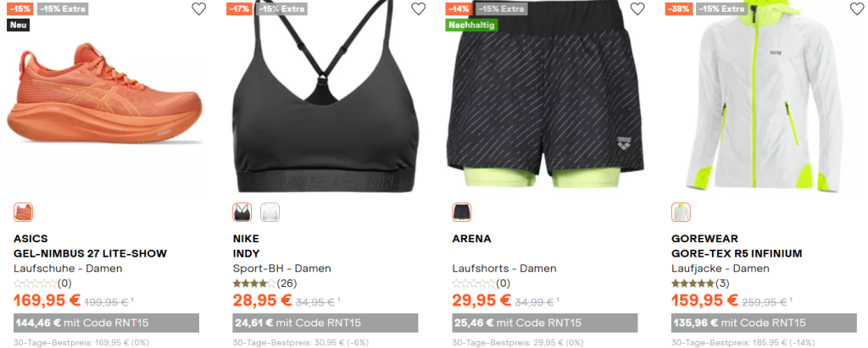Click the 144,46 € RNT15 code banner

(106, 323)
